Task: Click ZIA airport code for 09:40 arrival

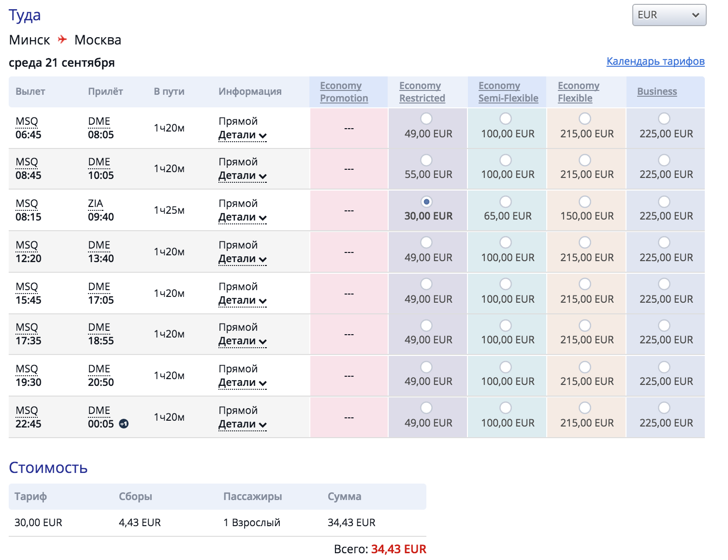Action: 96,203
